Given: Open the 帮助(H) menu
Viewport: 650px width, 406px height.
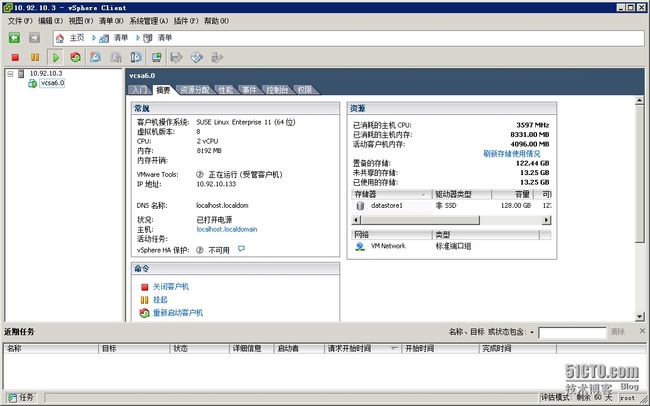Looking at the screenshot, I should coord(216,21).
